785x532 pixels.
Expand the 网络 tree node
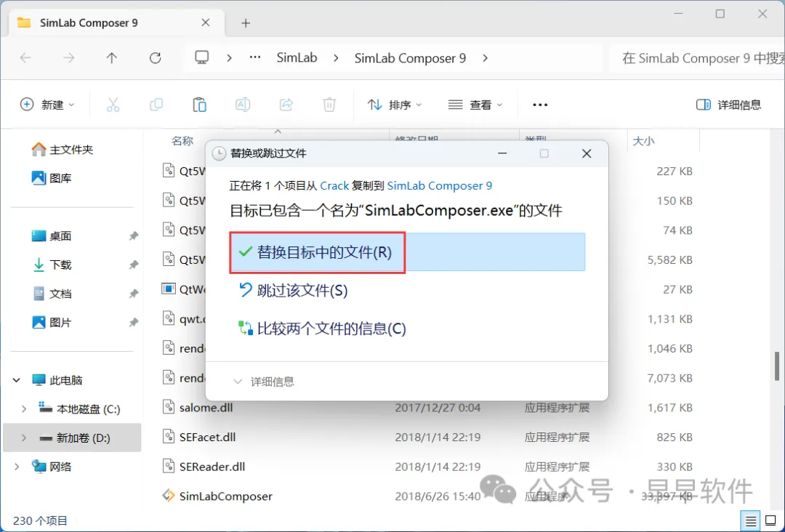tap(17, 467)
